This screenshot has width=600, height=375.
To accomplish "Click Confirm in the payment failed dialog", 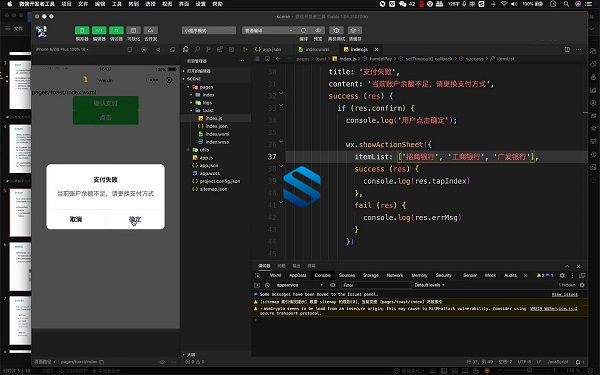I will click(135, 219).
